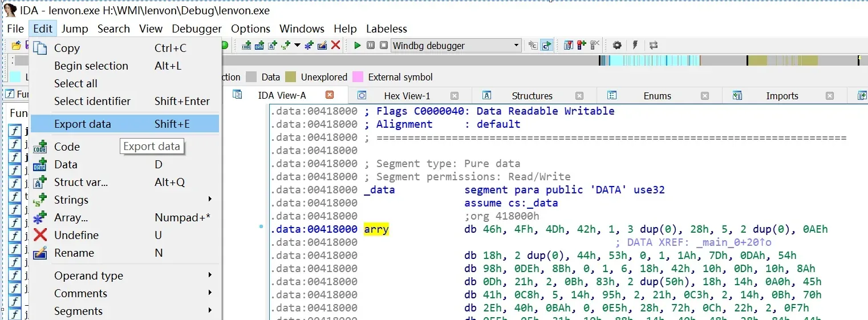Open the Jump menu
Viewport: 868px width, 320px height.
(x=75, y=29)
